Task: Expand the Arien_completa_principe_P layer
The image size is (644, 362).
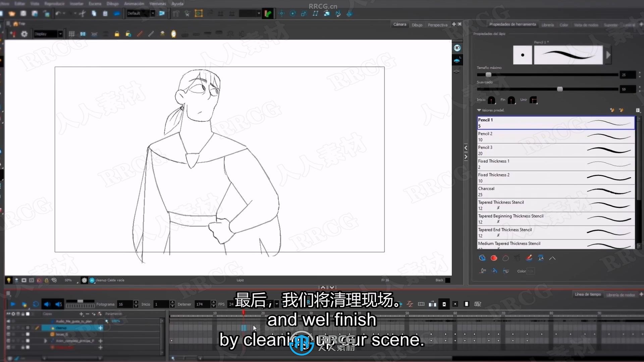Action: [46, 341]
